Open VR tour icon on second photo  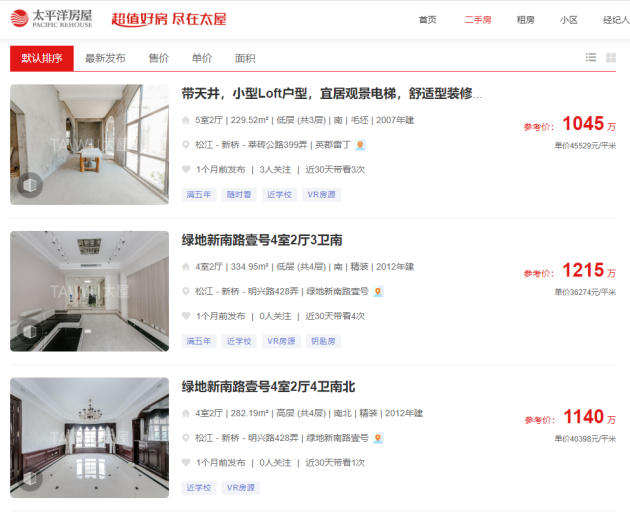tap(30, 331)
